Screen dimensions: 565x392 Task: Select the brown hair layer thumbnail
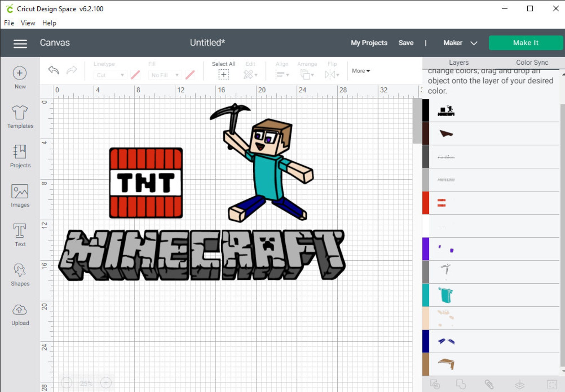coord(446,364)
